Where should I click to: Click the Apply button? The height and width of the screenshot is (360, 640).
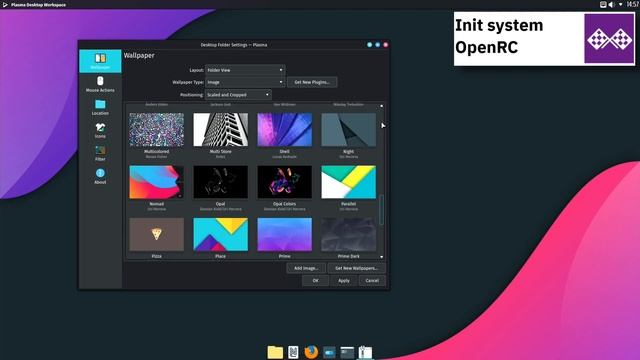point(344,280)
